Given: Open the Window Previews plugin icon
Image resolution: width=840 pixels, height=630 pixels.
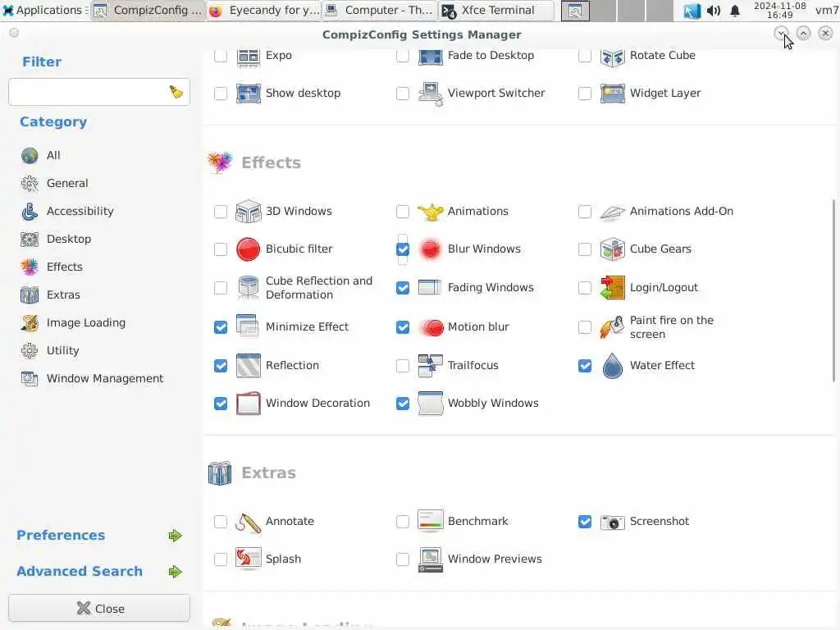Looking at the screenshot, I should pyautogui.click(x=430, y=559).
